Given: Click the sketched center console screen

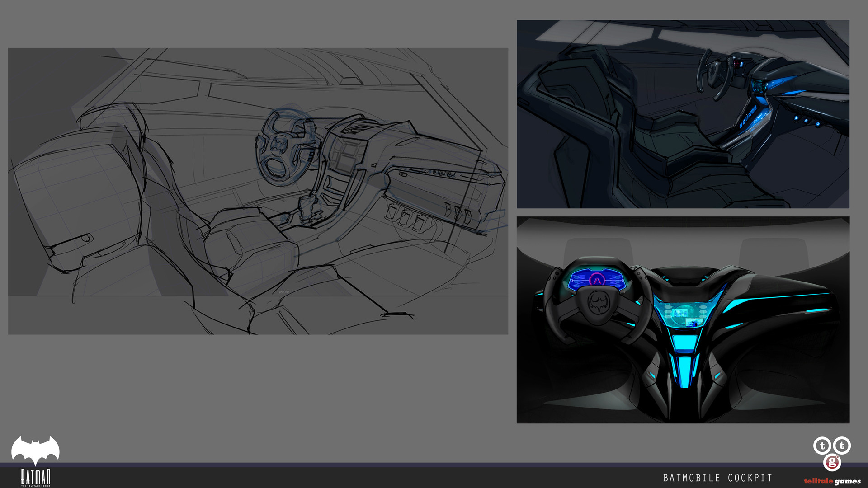Looking at the screenshot, I should (346, 155).
